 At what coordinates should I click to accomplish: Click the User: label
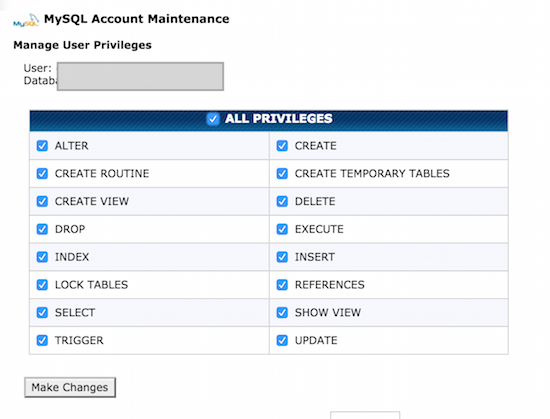[38, 68]
